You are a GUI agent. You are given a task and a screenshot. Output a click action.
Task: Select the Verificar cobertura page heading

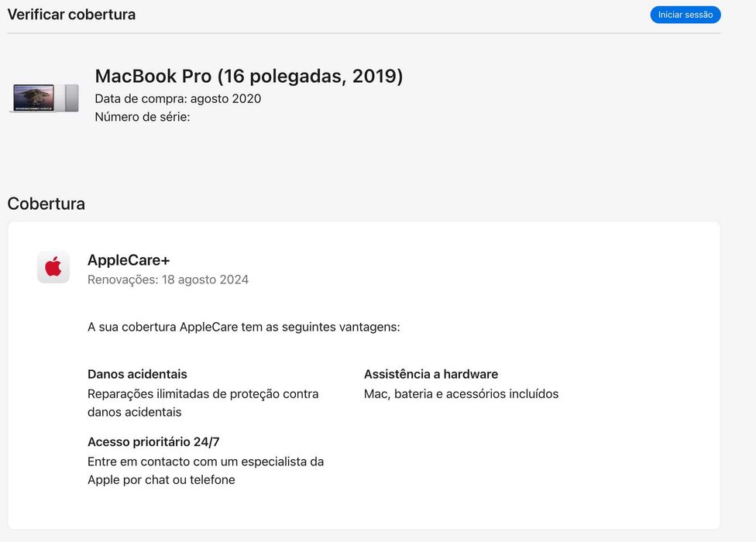pyautogui.click(x=71, y=15)
